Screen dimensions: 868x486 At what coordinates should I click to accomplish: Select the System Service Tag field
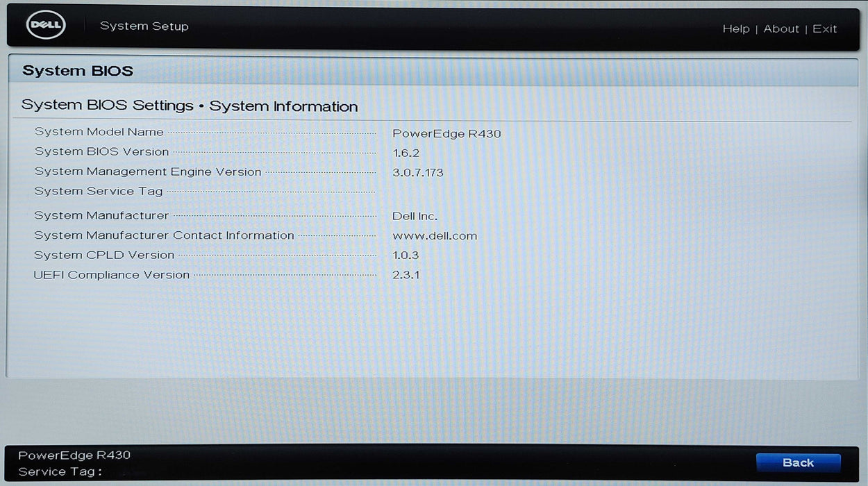tap(99, 191)
